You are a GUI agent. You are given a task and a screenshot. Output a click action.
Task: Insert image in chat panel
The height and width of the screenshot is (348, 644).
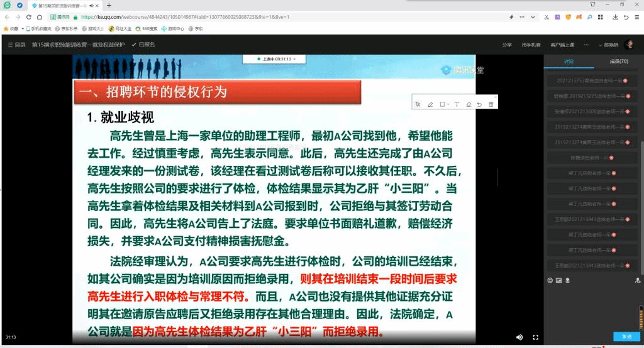coord(558,280)
